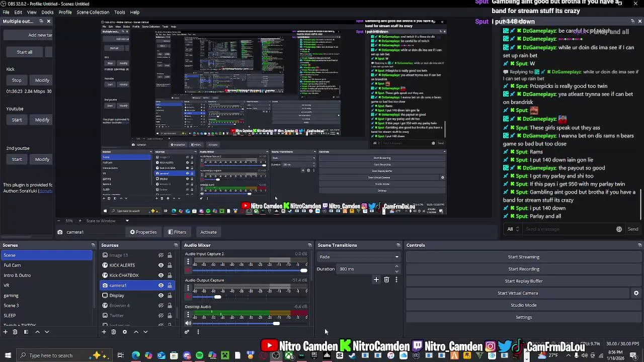Click Start Replay Buffer button

pyautogui.click(x=523, y=281)
